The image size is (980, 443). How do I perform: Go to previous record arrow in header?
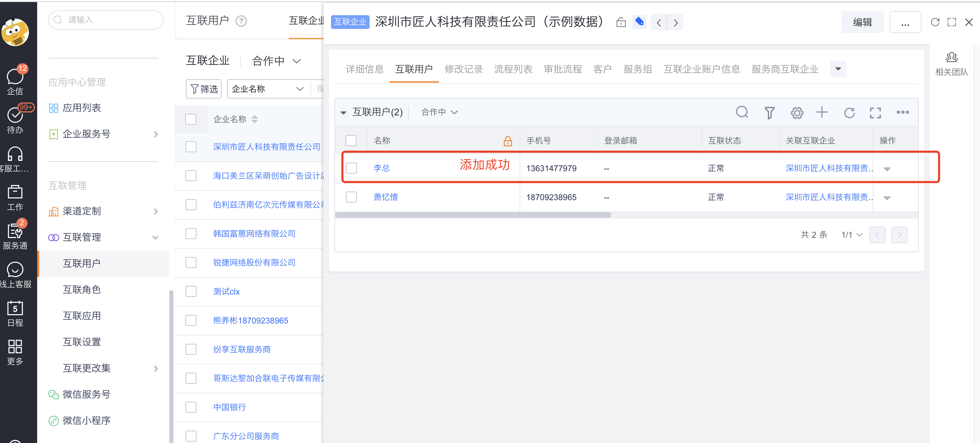pos(659,22)
